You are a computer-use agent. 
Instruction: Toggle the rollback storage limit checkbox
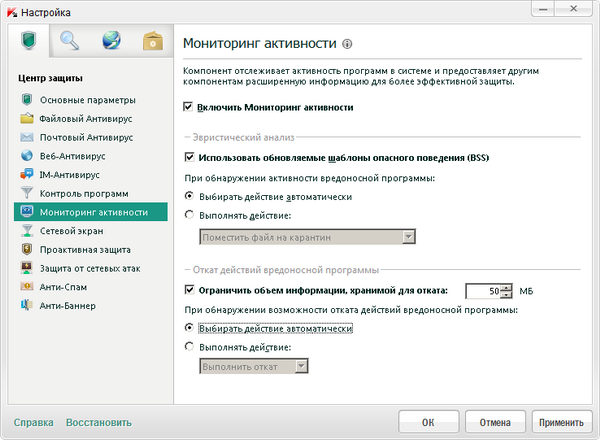tap(189, 290)
